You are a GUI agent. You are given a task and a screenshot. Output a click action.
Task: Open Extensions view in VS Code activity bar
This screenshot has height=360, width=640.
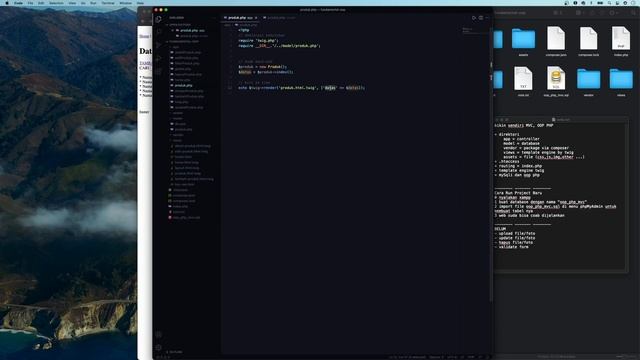point(158,71)
